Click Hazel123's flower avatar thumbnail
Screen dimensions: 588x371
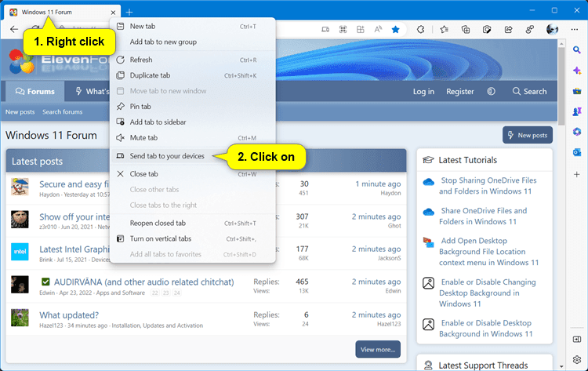(20, 318)
